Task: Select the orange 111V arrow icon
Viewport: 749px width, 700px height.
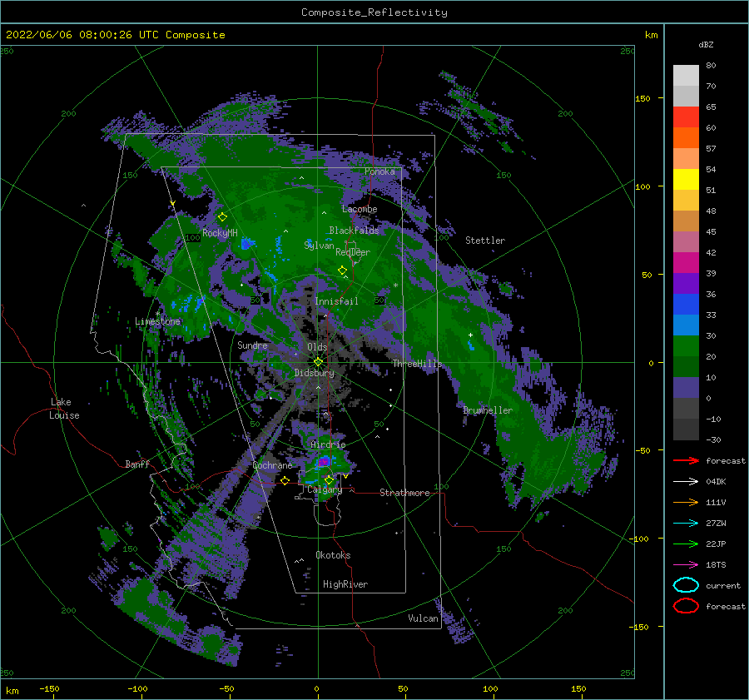Action: 686,502
